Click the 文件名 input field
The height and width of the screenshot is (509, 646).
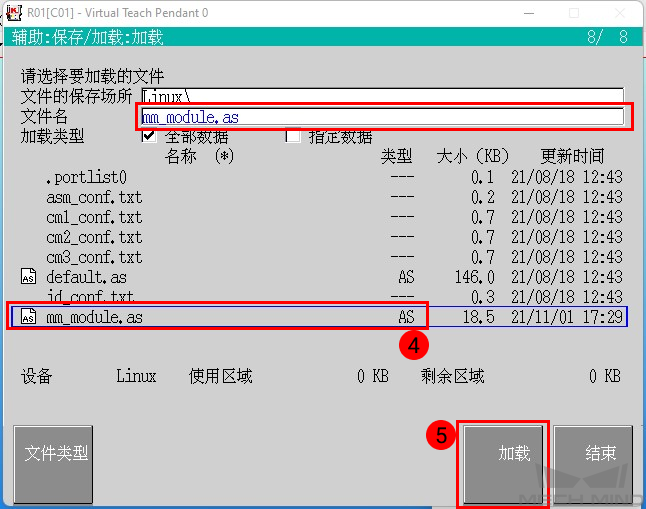382,117
